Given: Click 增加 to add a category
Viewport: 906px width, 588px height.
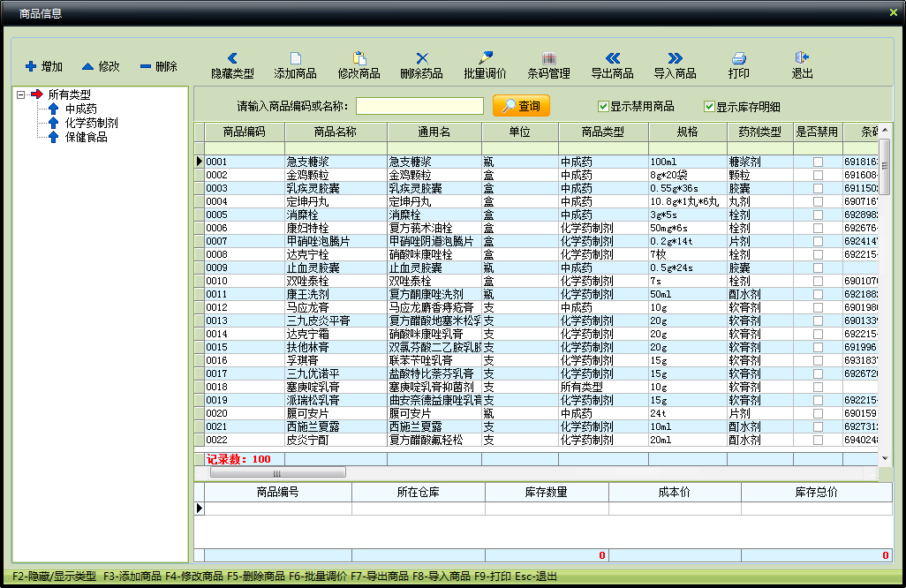Looking at the screenshot, I should point(44,66).
